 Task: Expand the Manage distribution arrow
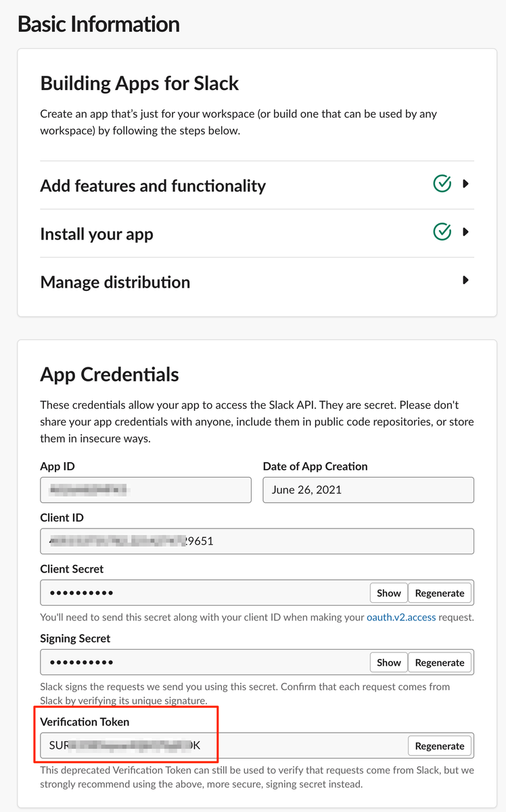(465, 280)
